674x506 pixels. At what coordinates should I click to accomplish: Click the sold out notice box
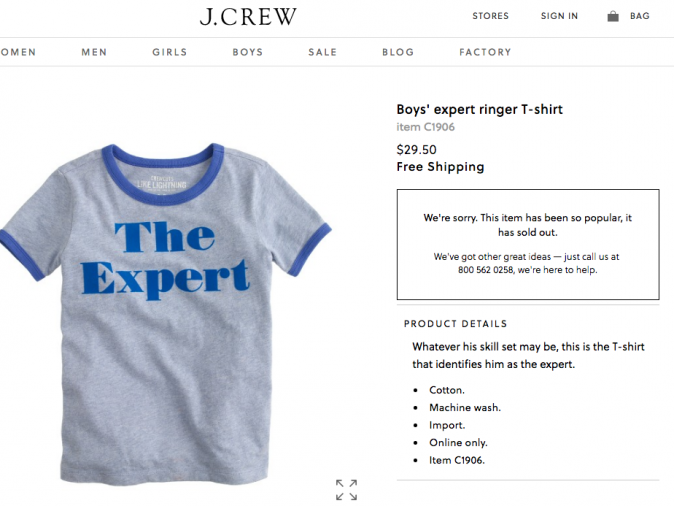coord(528,244)
